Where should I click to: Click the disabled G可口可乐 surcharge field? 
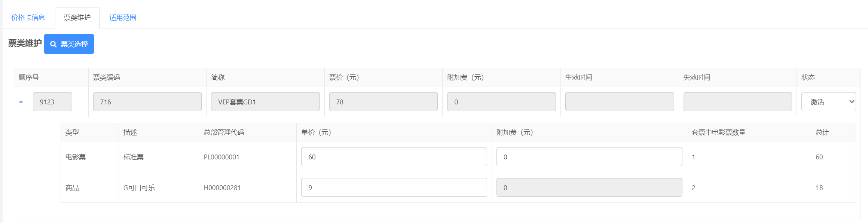pos(589,187)
